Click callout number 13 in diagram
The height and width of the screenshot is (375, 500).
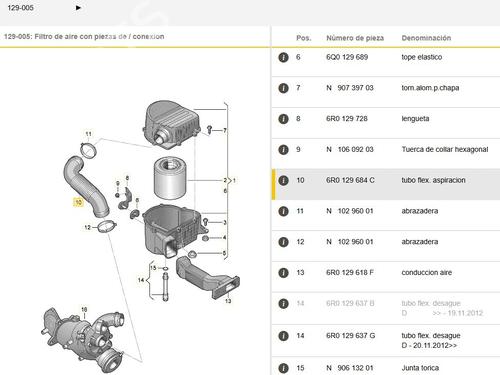coord(228,301)
